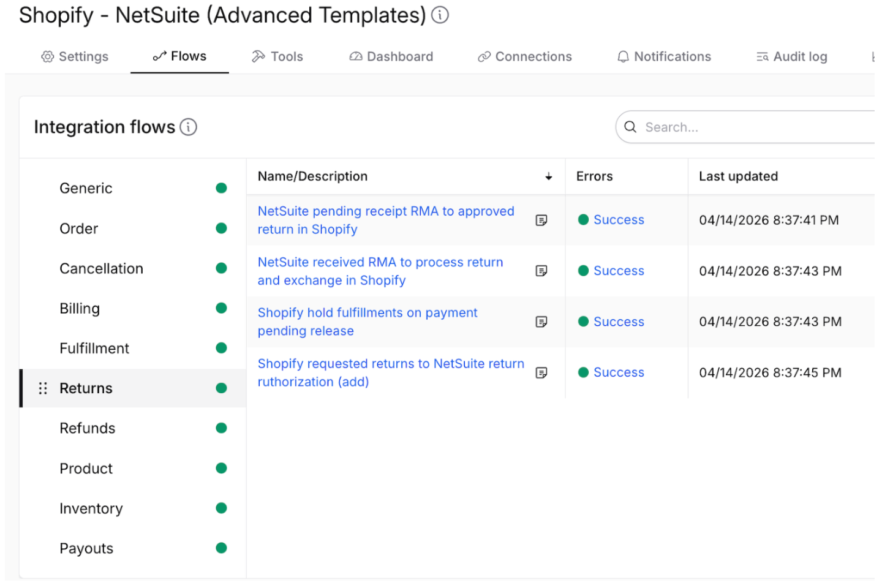Open the Audit log tab
Screen dimensions: 882x588
coord(792,56)
